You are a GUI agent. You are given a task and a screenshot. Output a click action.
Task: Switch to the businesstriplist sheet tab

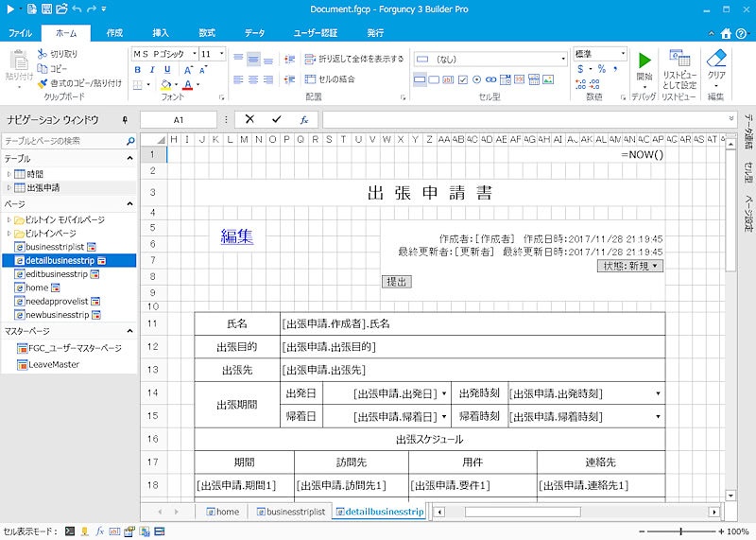click(295, 512)
